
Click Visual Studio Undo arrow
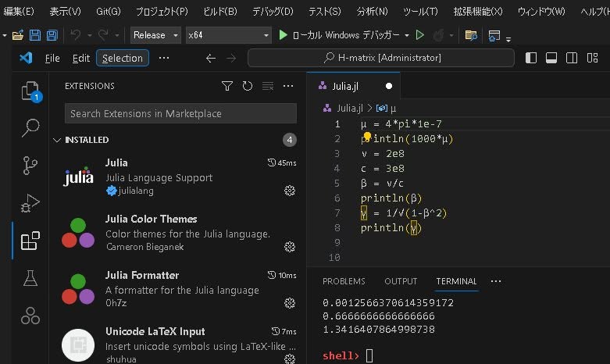point(76,35)
